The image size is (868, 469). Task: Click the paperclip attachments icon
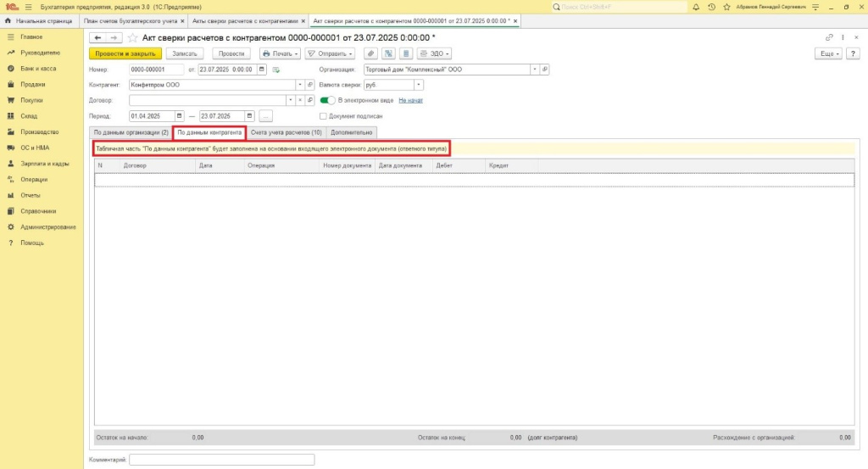pyautogui.click(x=370, y=53)
